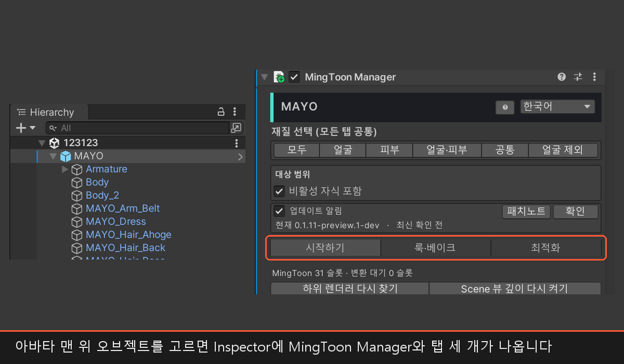Switch to the 시작하기 tab
Image resolution: width=624 pixels, height=364 pixels.
pyautogui.click(x=326, y=248)
